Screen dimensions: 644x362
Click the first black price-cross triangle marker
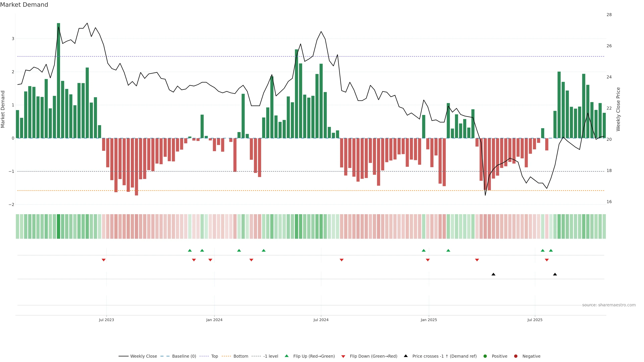493,274
